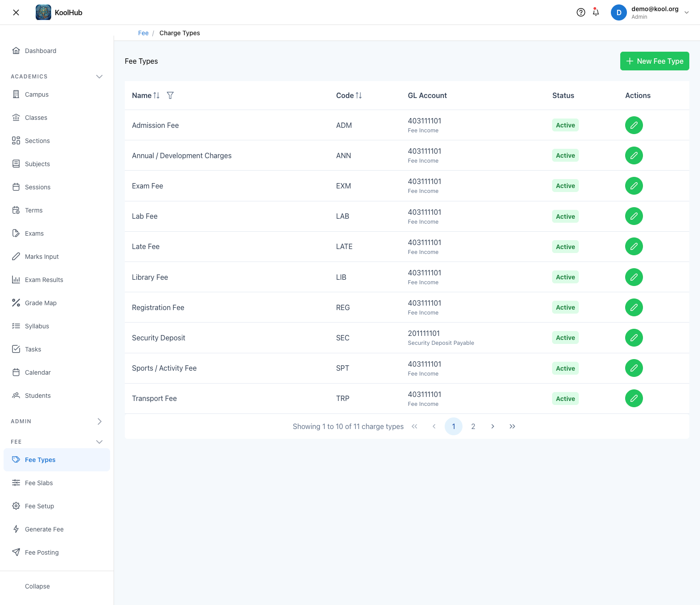Click the Security Deposit Payable GL text
The height and width of the screenshot is (605, 700).
coord(441,343)
